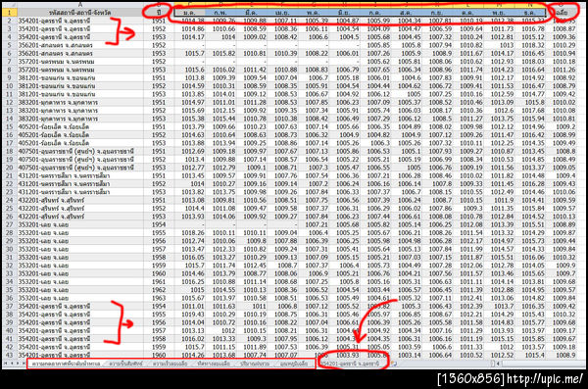Image resolution: width=588 pixels, height=389 pixels.
Task: Select station cell 357201-นครพนม in row 8
Action: 80,70
